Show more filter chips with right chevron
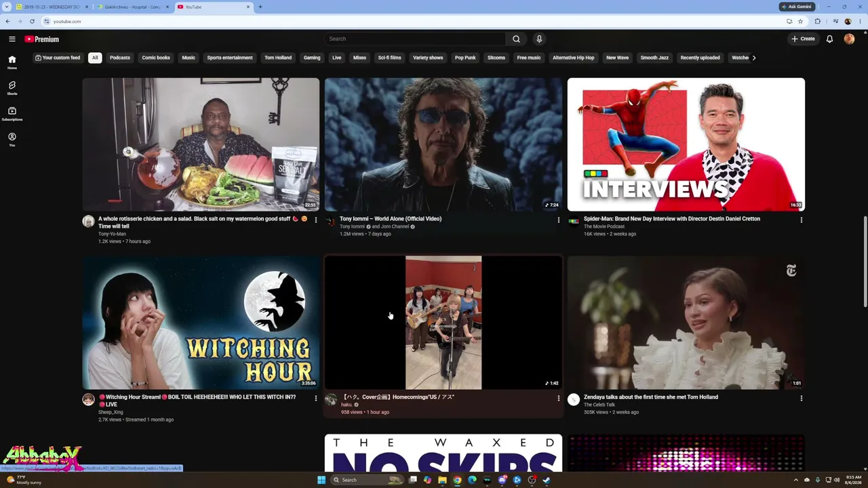Image resolution: width=868 pixels, height=488 pixels. 753,58
